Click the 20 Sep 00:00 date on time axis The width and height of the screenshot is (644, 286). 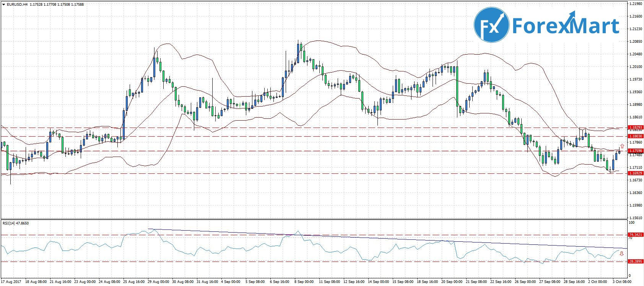[452, 282]
